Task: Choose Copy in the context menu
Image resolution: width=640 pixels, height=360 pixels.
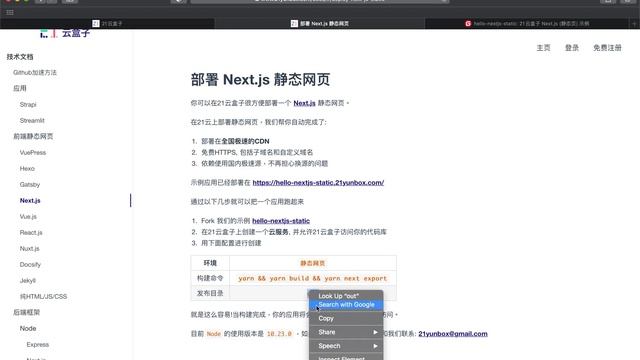Action: click(x=346, y=318)
